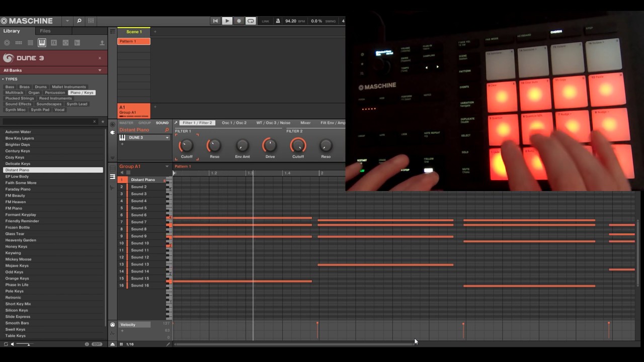Open the Group A1 dropdown arrow
Image resolution: width=644 pixels, height=362 pixels.
coord(167,166)
